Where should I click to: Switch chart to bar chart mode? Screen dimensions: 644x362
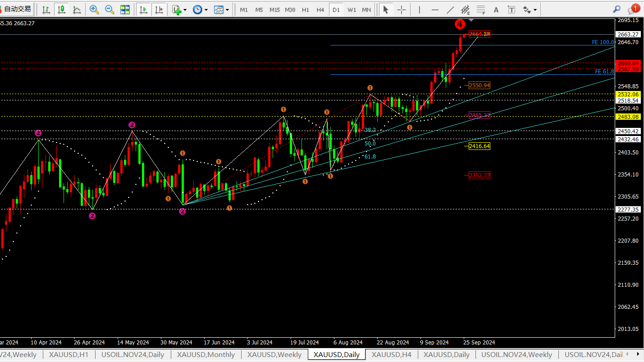point(46,9)
